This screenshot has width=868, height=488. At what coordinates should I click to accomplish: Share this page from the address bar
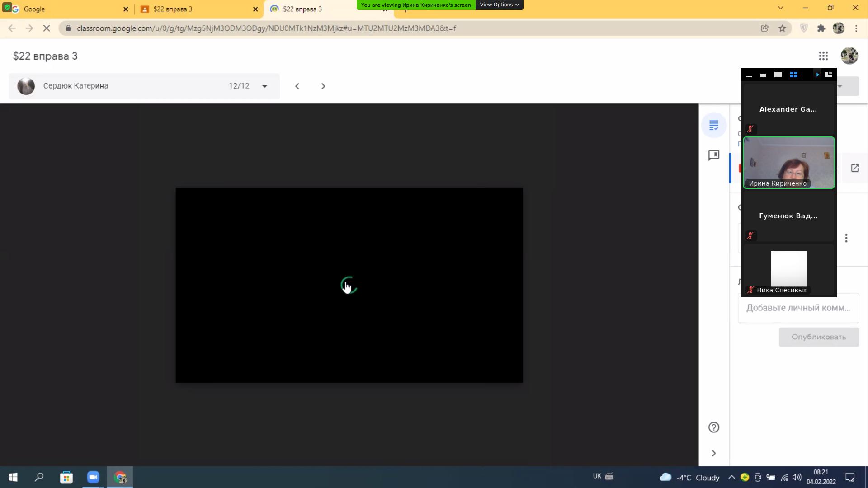click(764, 28)
